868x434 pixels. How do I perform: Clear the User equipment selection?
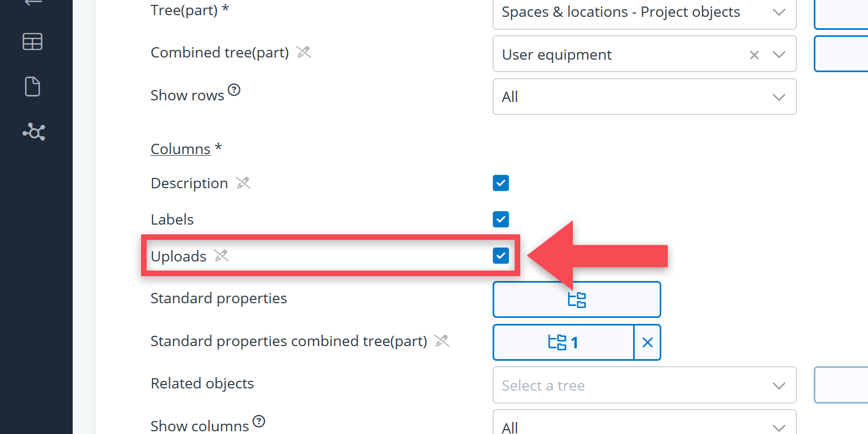[754, 55]
